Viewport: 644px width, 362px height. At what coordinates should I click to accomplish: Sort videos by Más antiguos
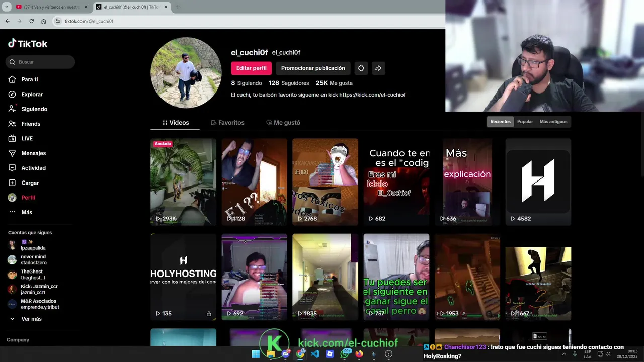(x=553, y=122)
